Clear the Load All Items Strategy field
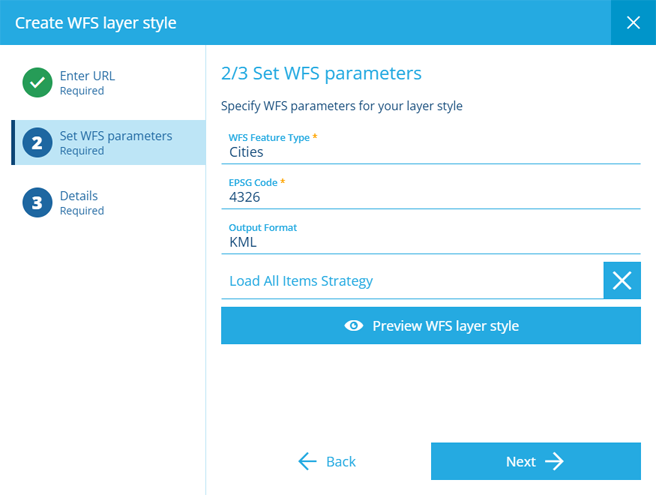 [622, 280]
